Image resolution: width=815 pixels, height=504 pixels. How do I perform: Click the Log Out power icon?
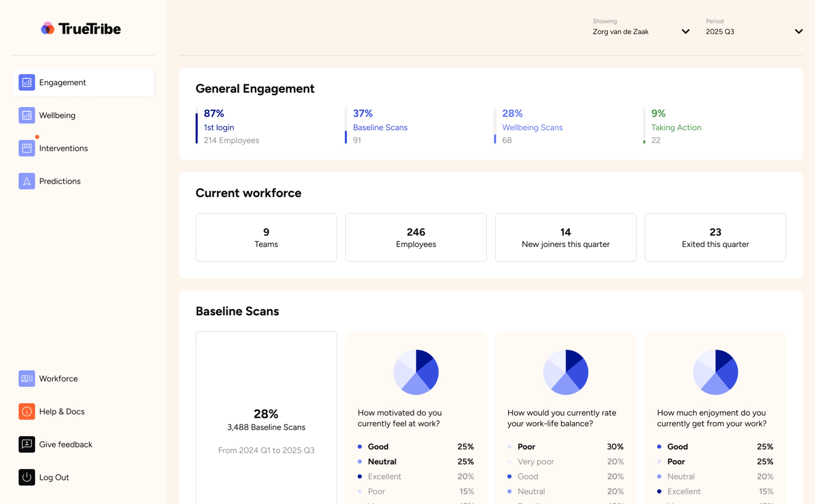point(27,477)
